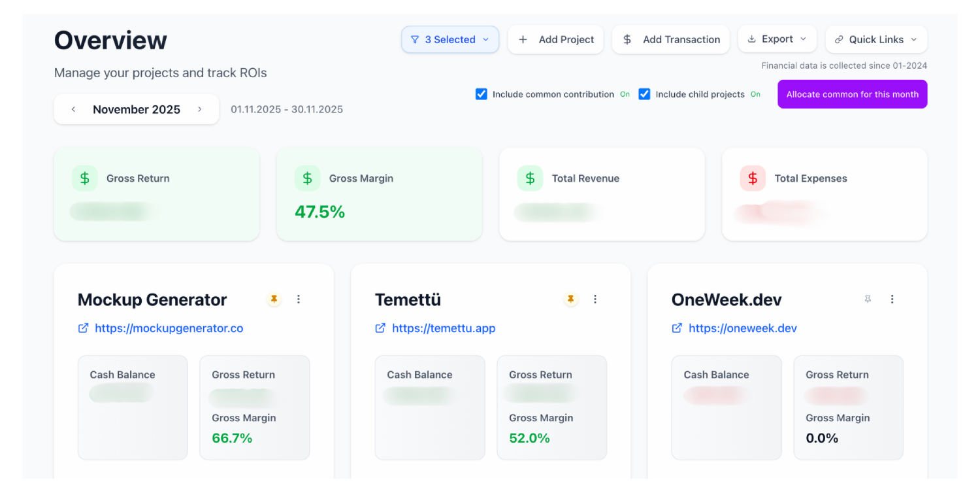Uncheck Include common contribution checkbox

tap(482, 94)
